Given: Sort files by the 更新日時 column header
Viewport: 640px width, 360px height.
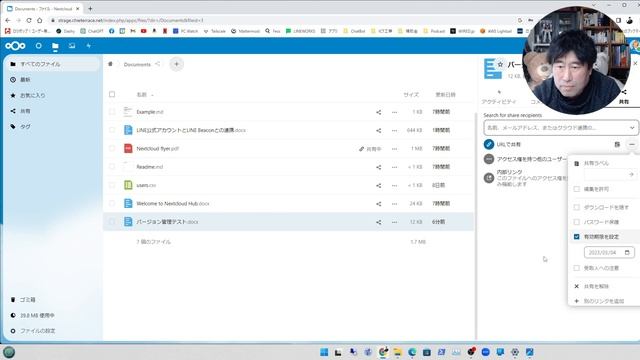Looking at the screenshot, I should tap(445, 95).
